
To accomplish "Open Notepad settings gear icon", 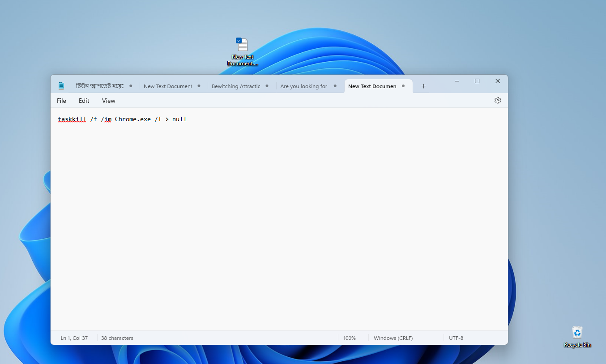I will (x=497, y=100).
